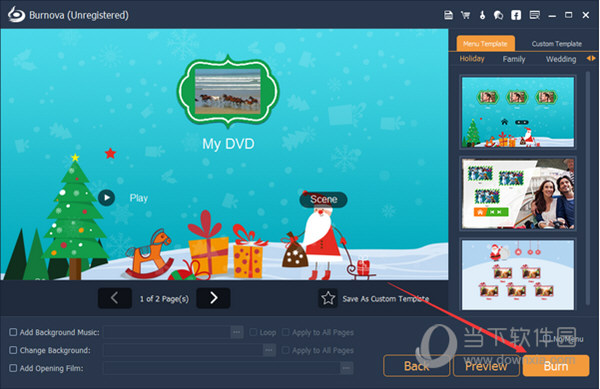Minimize the Burnova window

(x=552, y=16)
